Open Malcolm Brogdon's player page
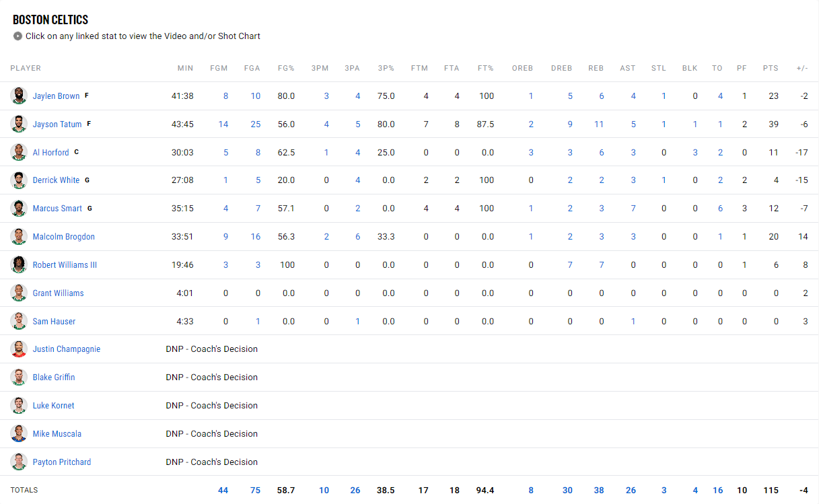 pos(64,237)
